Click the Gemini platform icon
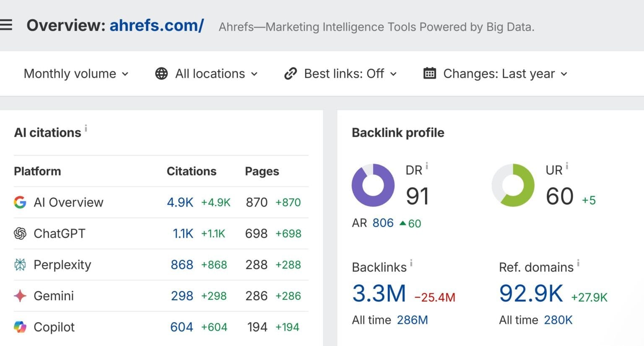The height and width of the screenshot is (346, 644). click(x=20, y=296)
